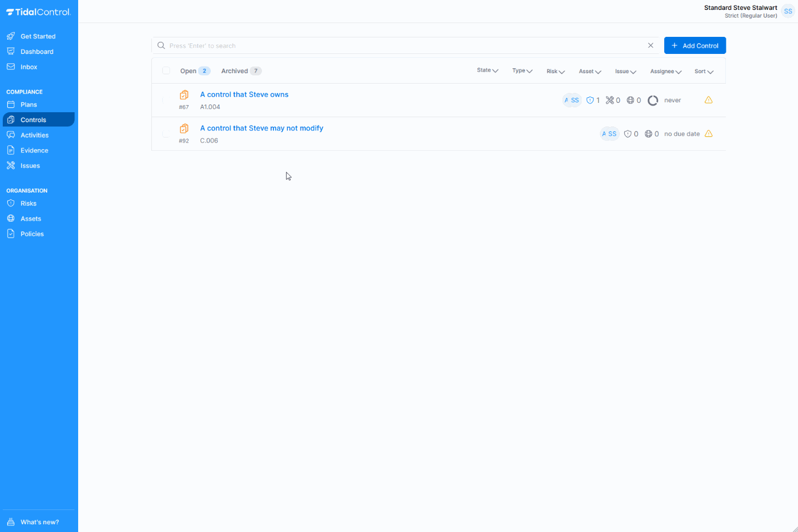The image size is (798, 532).
Task: Click the orange clipboard icon on control #67
Action: (x=184, y=95)
